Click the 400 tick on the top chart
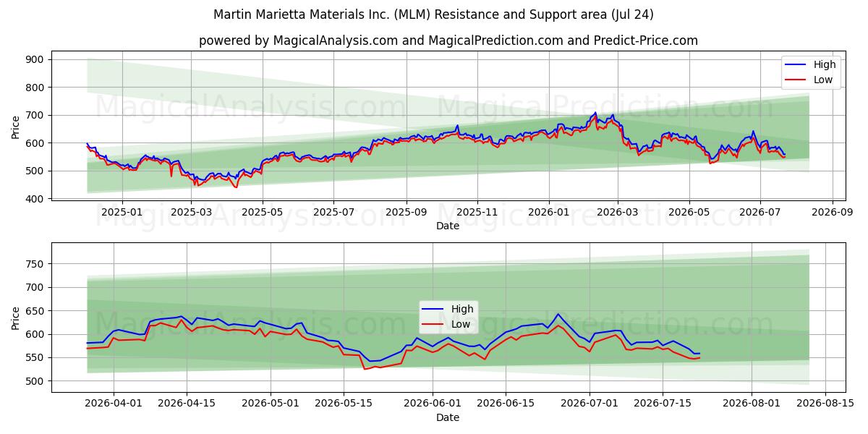This screenshot has width=868, height=434. pos(35,199)
